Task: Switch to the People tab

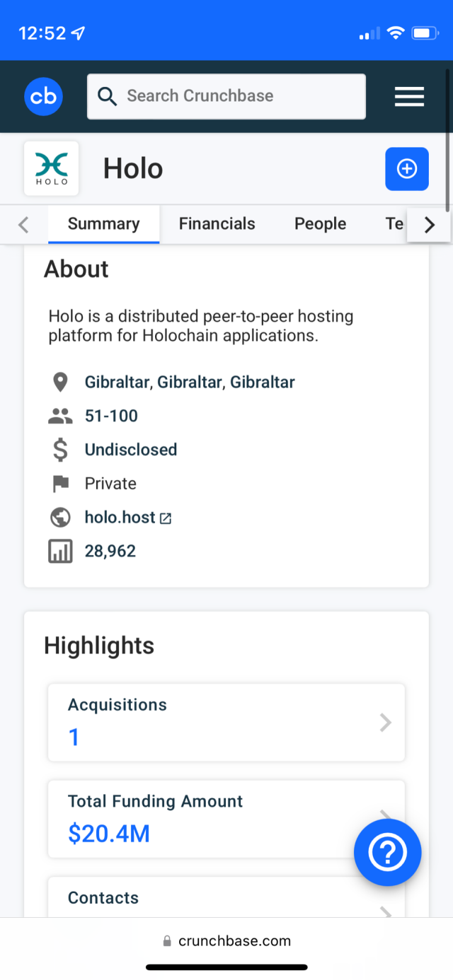Action: [x=320, y=224]
